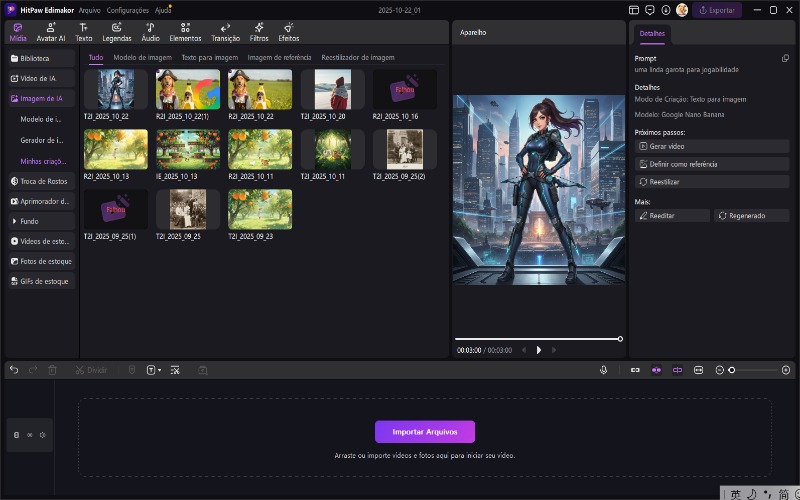Toggle the track lock icon

(16, 435)
